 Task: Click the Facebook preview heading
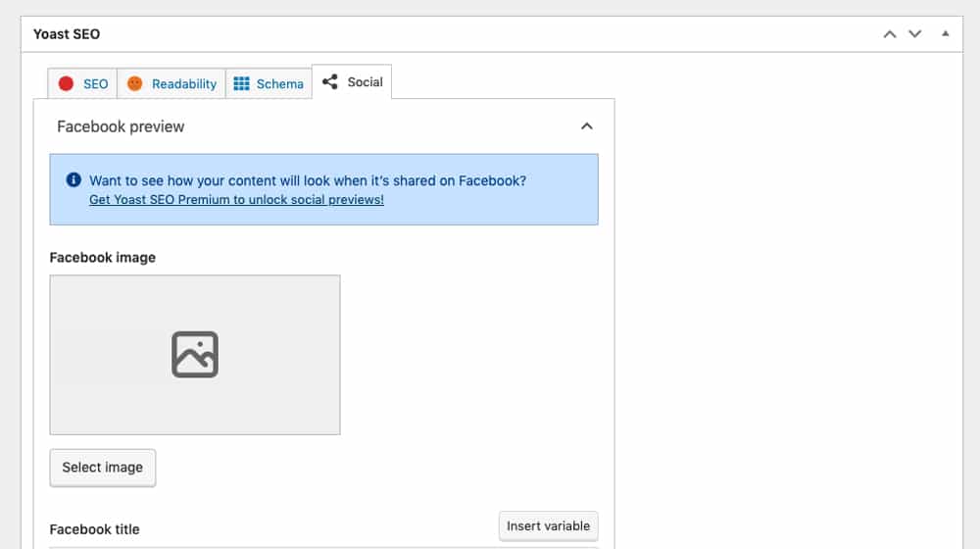pyautogui.click(x=121, y=126)
